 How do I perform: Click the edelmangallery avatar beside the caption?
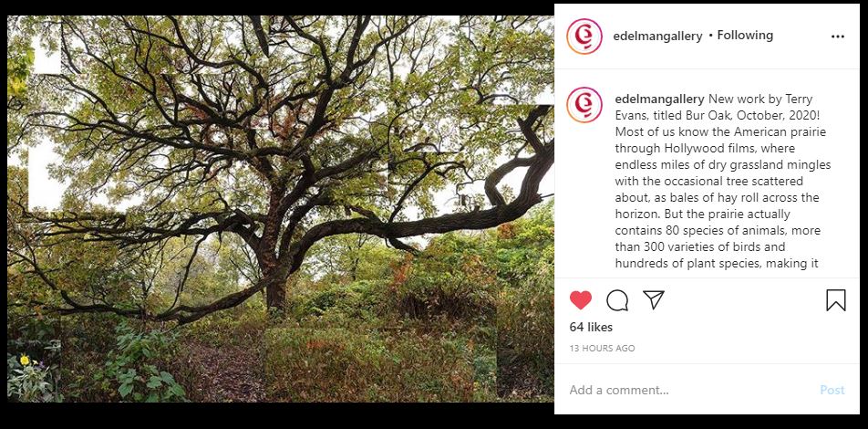click(x=584, y=105)
